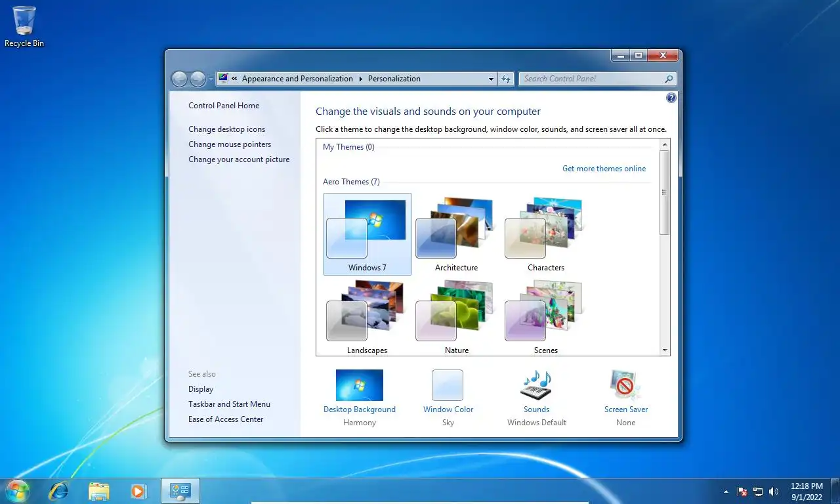Click the search magnifier icon

click(x=669, y=79)
